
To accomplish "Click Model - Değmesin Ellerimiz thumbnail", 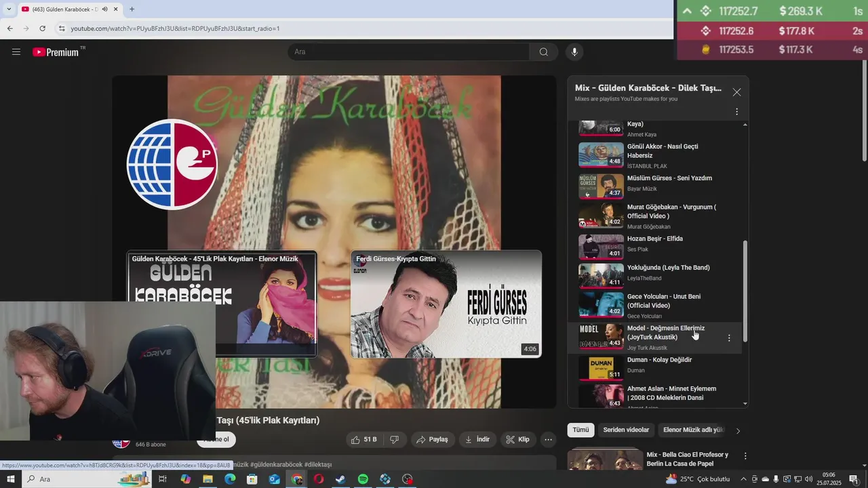I will tap(601, 336).
